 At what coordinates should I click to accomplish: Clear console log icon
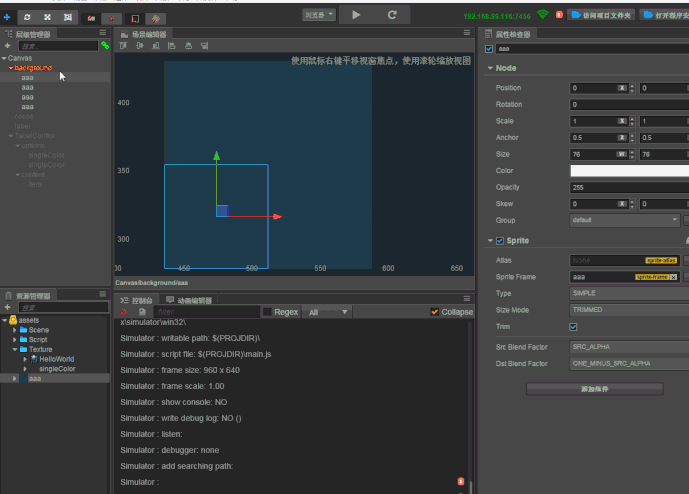click(x=123, y=312)
